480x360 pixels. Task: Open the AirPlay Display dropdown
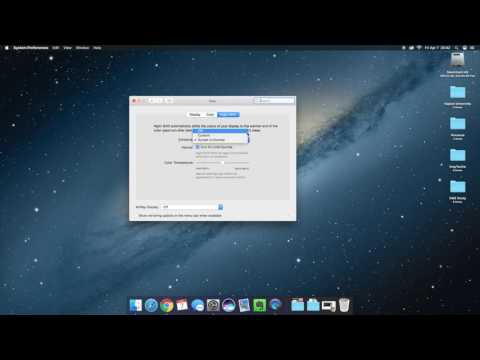coord(192,207)
